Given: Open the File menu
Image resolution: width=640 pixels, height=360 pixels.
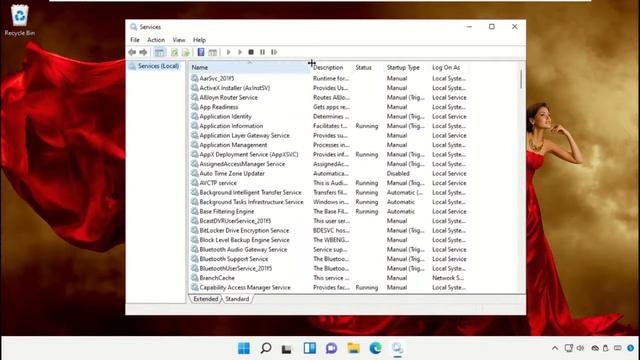Looking at the screenshot, I should click(135, 40).
